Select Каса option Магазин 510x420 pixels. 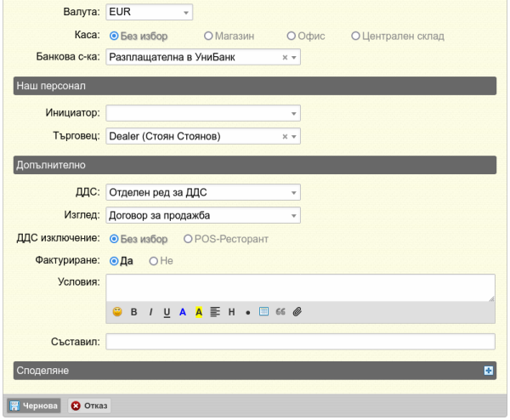click(x=208, y=36)
